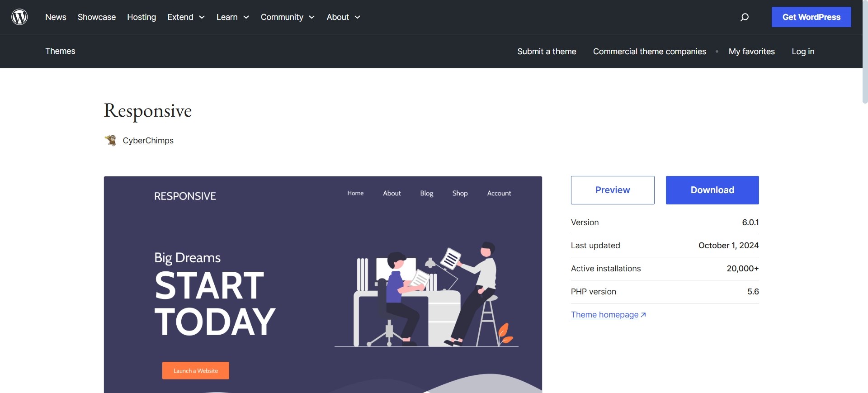Open Submit a theme link
Viewport: 868px width, 393px height.
547,52
